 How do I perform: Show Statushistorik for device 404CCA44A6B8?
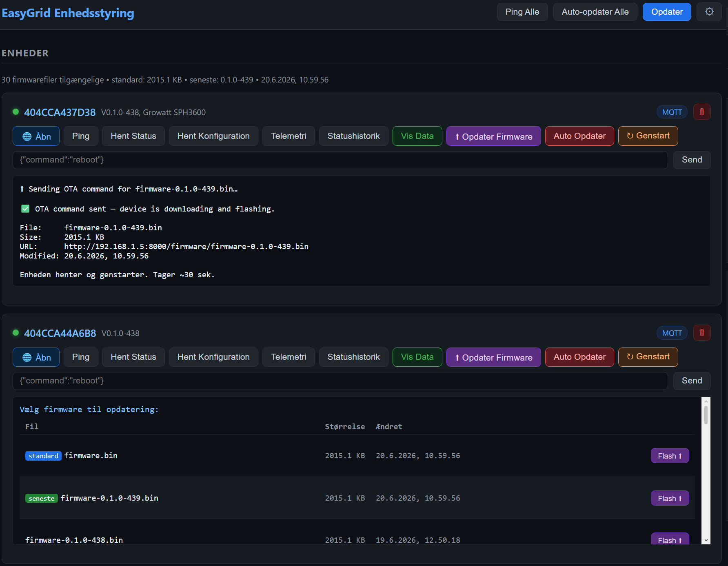click(x=353, y=357)
